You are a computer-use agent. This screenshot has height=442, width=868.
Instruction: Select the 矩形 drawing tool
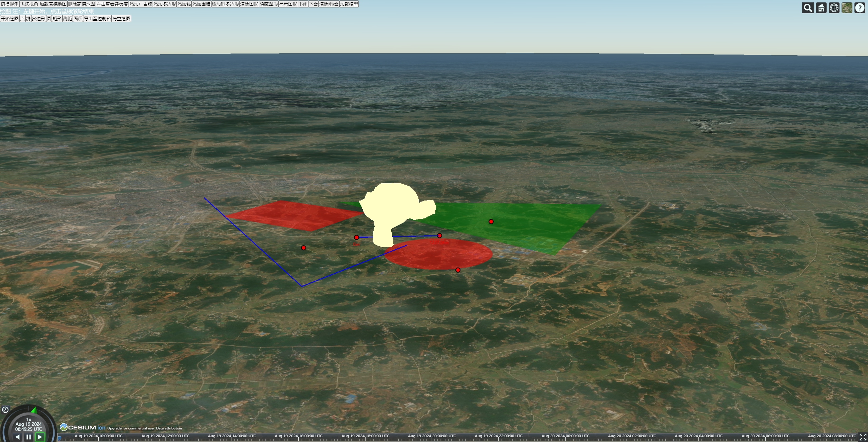56,19
